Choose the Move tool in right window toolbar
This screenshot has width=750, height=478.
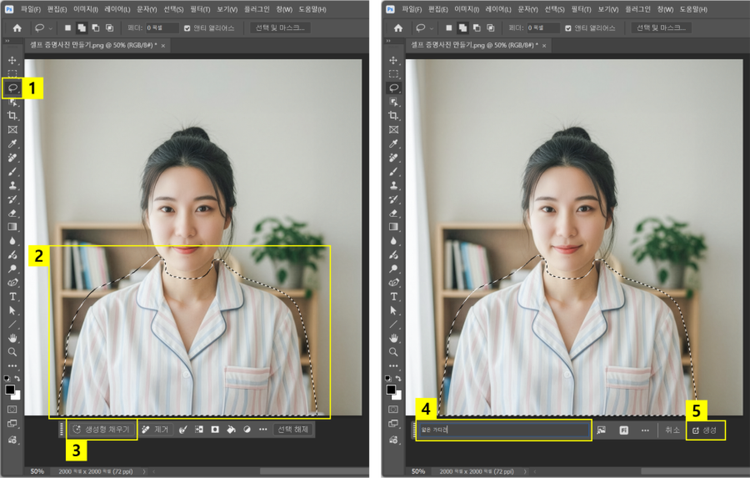point(394,60)
